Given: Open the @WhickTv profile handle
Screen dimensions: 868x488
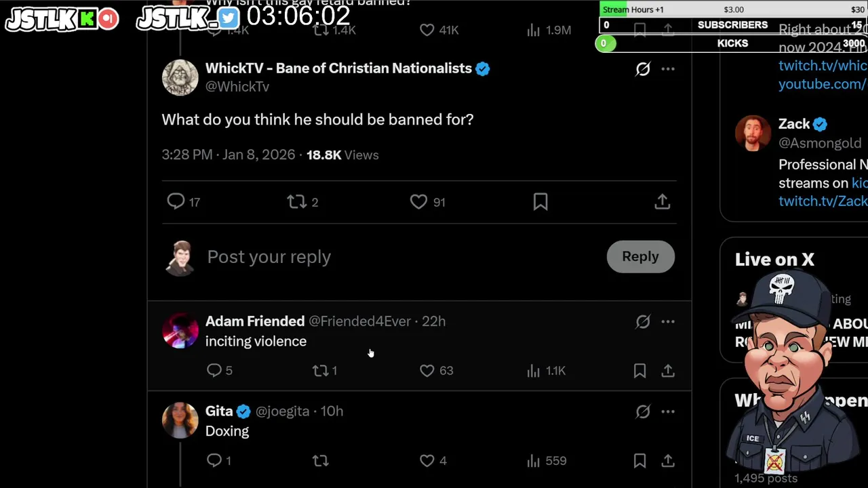Looking at the screenshot, I should coord(237,87).
